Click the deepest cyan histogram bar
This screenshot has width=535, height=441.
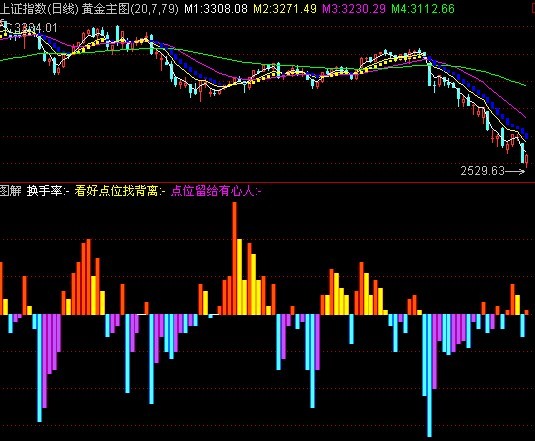(x=430, y=376)
